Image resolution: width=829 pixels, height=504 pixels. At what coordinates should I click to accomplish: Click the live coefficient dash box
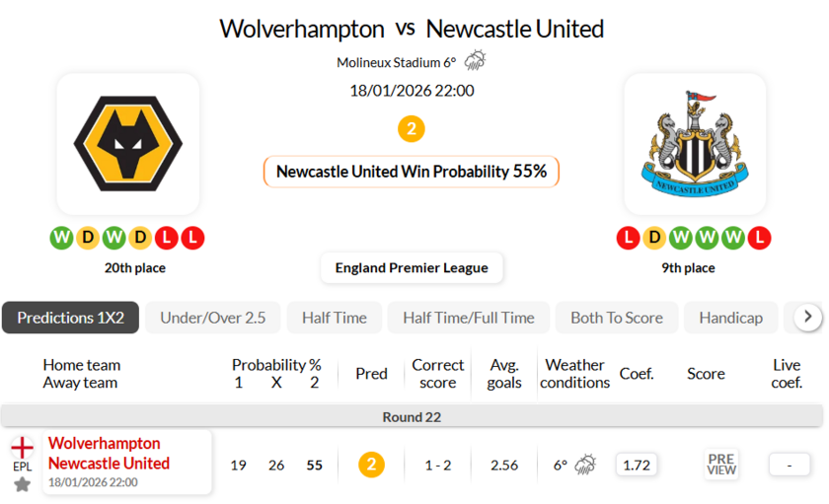coord(788,465)
